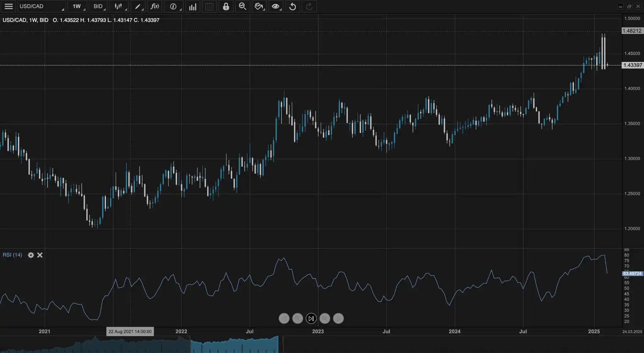Open the hamburger main menu
644x353 pixels.
8,6
